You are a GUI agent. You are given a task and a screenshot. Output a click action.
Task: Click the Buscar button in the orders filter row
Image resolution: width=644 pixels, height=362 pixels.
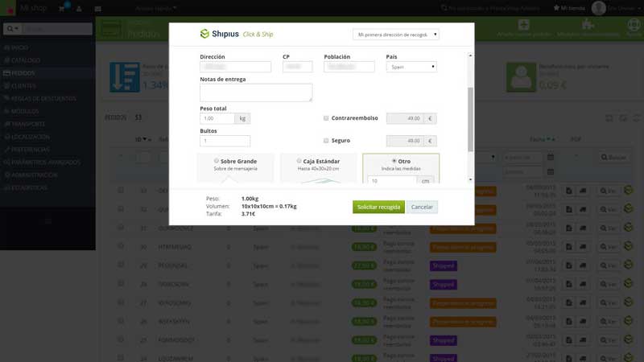613,157
